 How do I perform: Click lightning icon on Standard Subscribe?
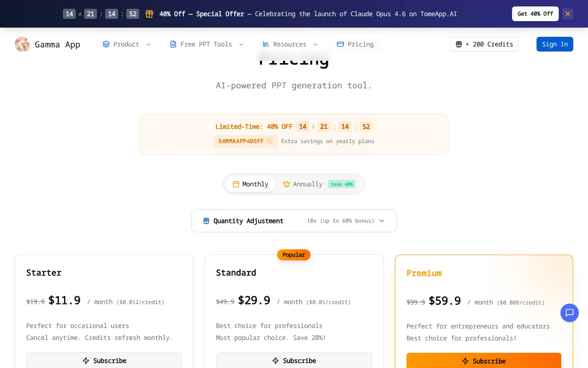pyautogui.click(x=276, y=361)
